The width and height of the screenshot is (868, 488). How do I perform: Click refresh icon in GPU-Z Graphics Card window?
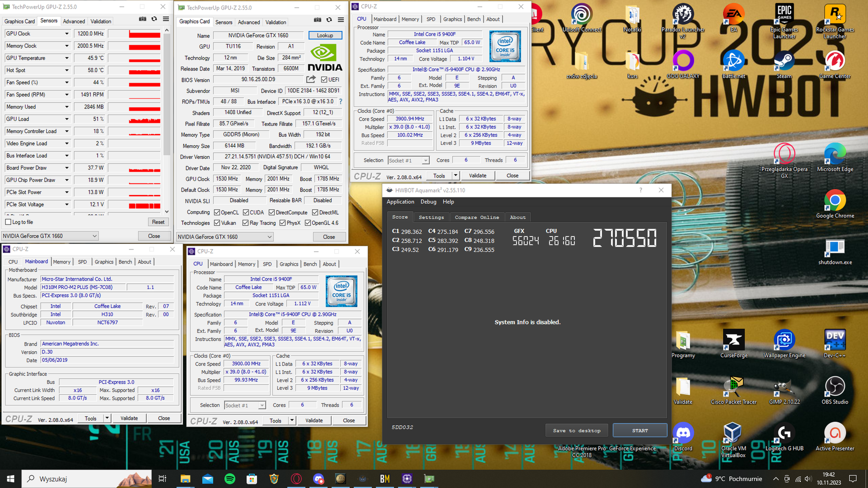[329, 20]
